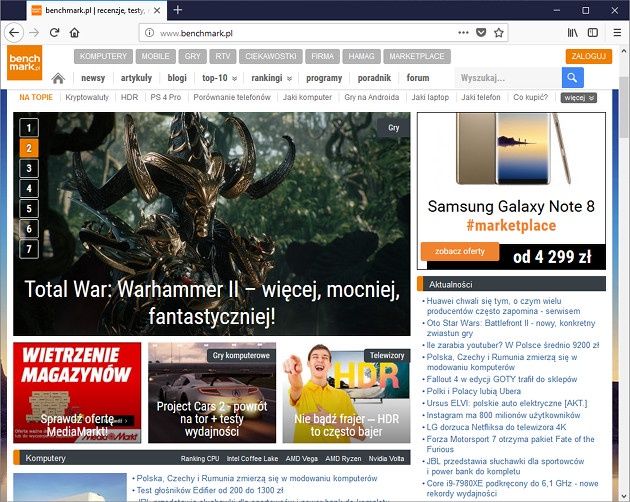The width and height of the screenshot is (630, 502).
Task: Open the Kryptowaluty topic link
Action: tap(87, 97)
